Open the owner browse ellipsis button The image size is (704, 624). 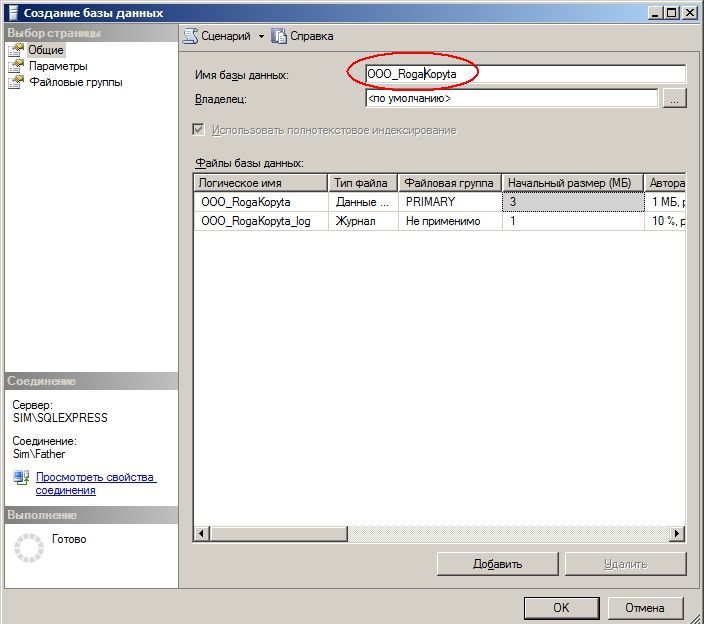(674, 98)
